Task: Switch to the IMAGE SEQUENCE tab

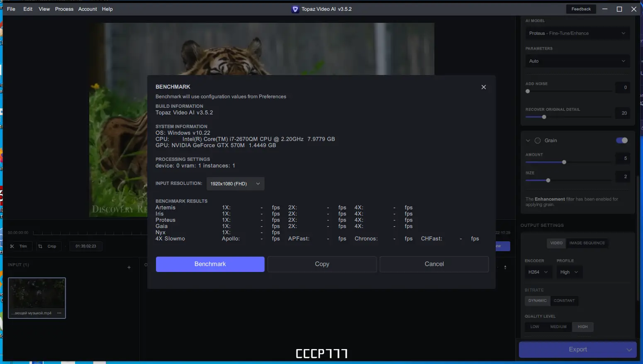Action: [x=587, y=243]
